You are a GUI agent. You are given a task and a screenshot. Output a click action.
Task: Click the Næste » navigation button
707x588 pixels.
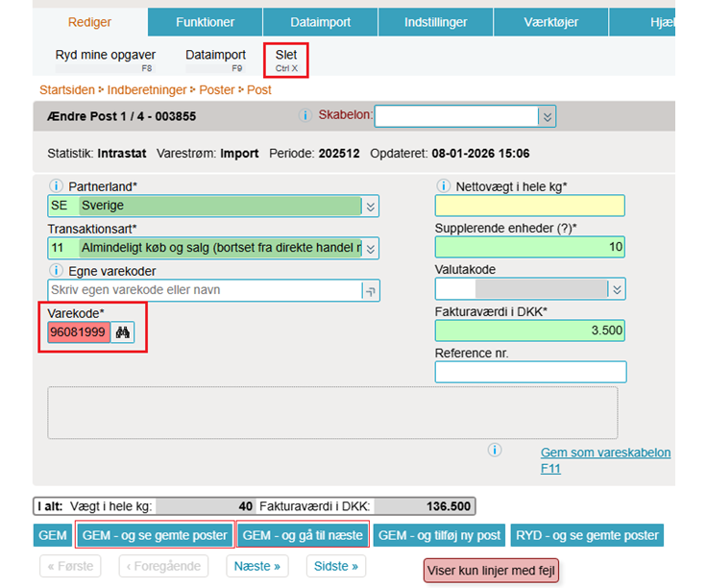[257, 566]
